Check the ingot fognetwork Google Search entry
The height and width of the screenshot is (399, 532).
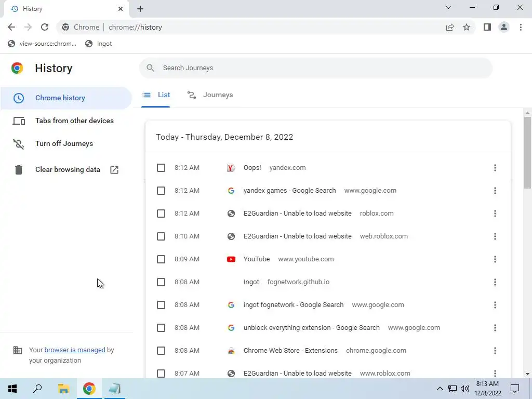161,304
